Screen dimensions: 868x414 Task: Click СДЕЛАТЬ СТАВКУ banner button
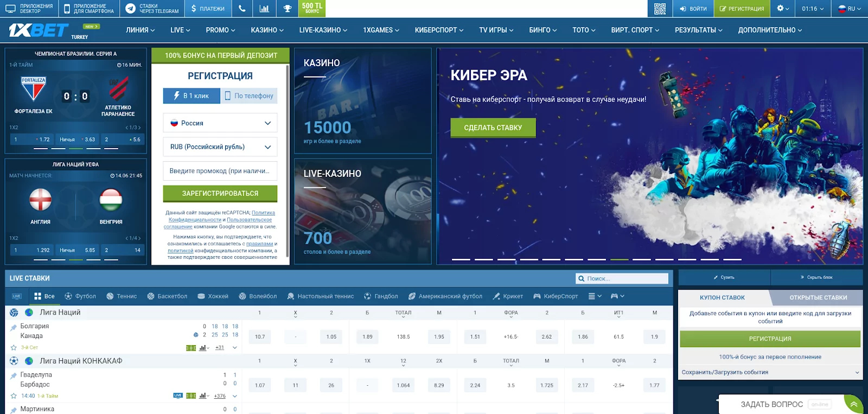493,128
